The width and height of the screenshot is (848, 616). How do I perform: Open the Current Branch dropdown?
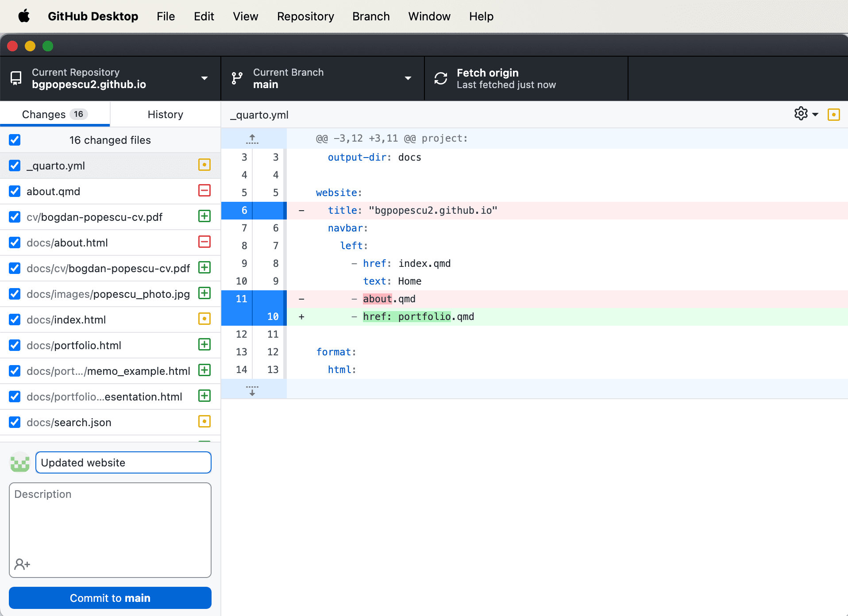click(x=322, y=78)
